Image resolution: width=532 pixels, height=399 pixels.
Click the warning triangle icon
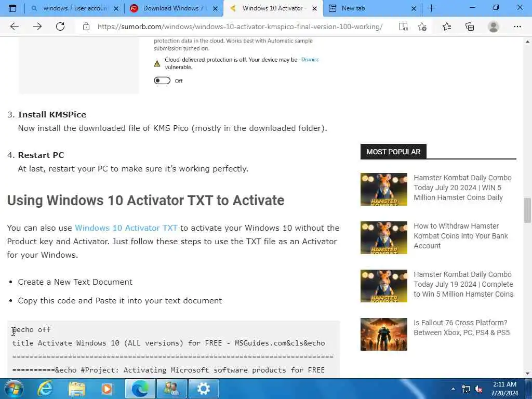[x=157, y=63]
